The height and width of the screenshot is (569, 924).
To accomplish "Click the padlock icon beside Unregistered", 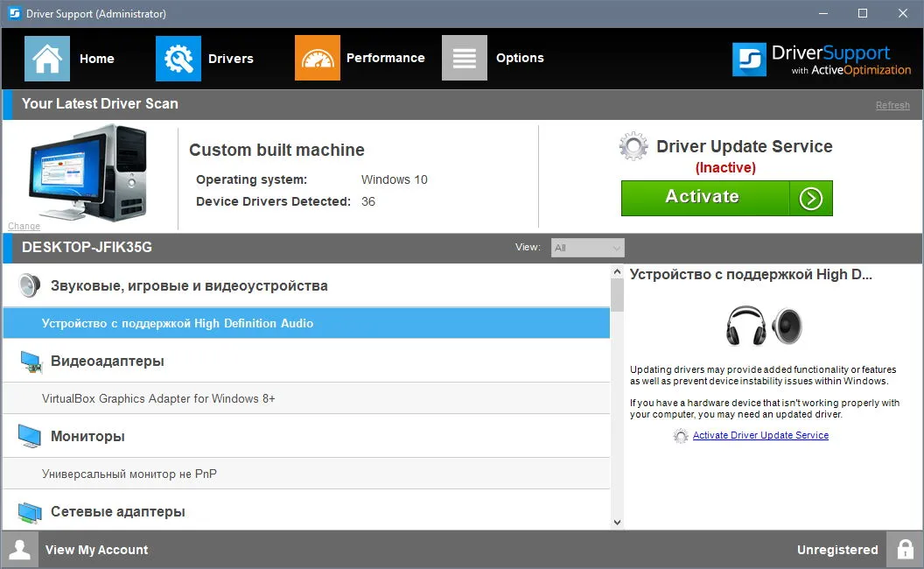I will point(905,550).
